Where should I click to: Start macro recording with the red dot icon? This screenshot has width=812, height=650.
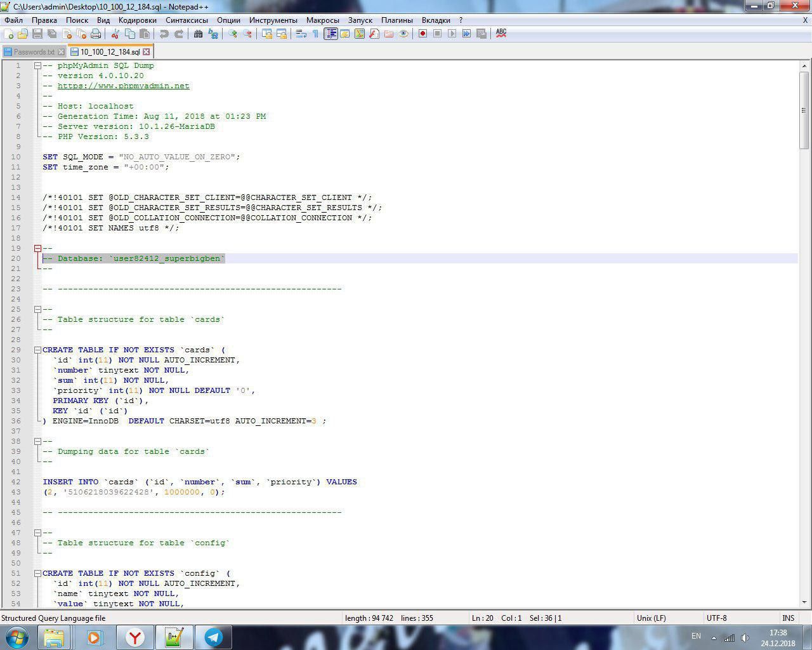pos(422,34)
